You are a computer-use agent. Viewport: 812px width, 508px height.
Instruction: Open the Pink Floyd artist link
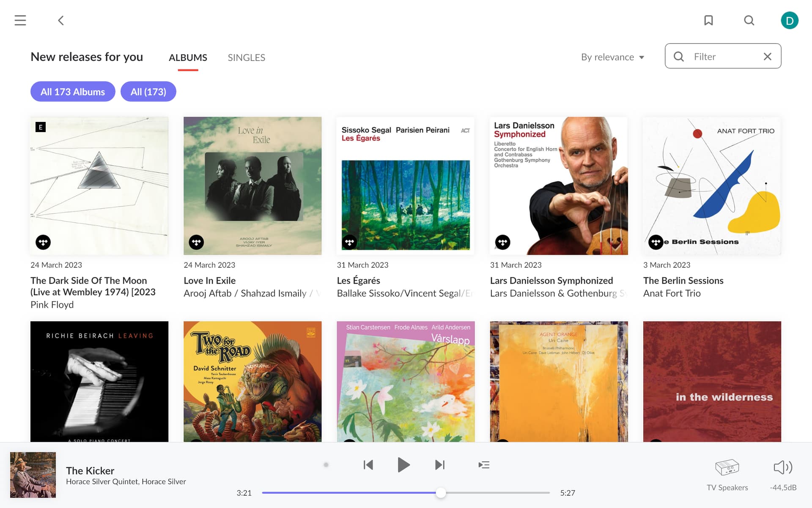52,305
